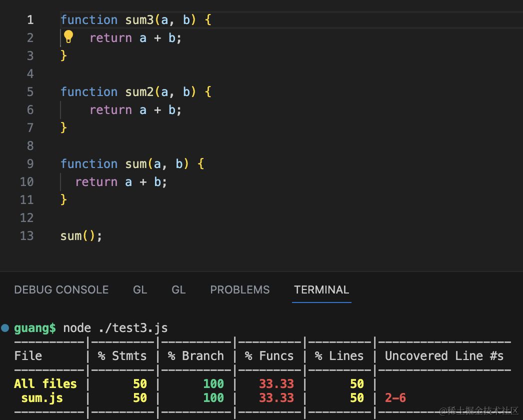Screen dimensions: 523x420
Task: Click line number 9 in the gutter
Action: pyautogui.click(x=30, y=164)
